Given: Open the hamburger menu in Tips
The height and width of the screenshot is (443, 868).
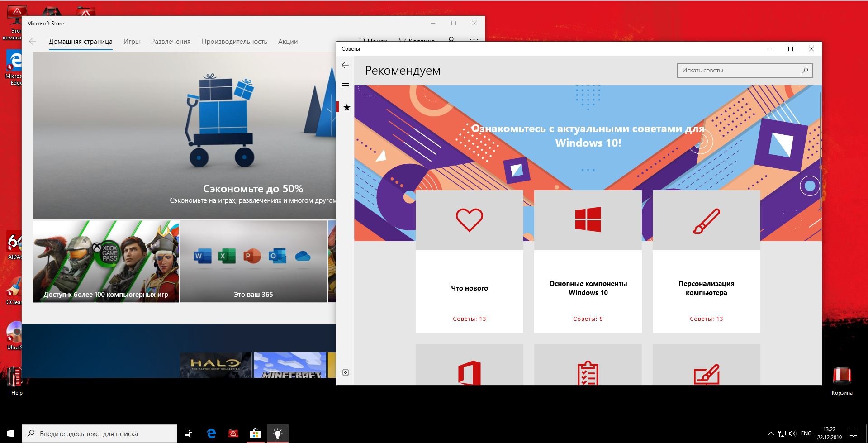Looking at the screenshot, I should click(345, 85).
